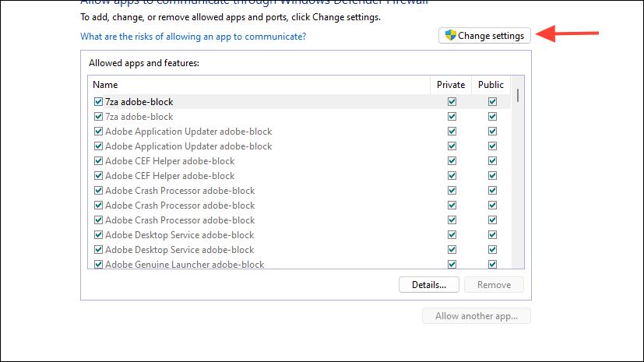Toggle Public for the non-highlighted 7za adobe-block row
This screenshot has width=644, height=362.
click(492, 117)
